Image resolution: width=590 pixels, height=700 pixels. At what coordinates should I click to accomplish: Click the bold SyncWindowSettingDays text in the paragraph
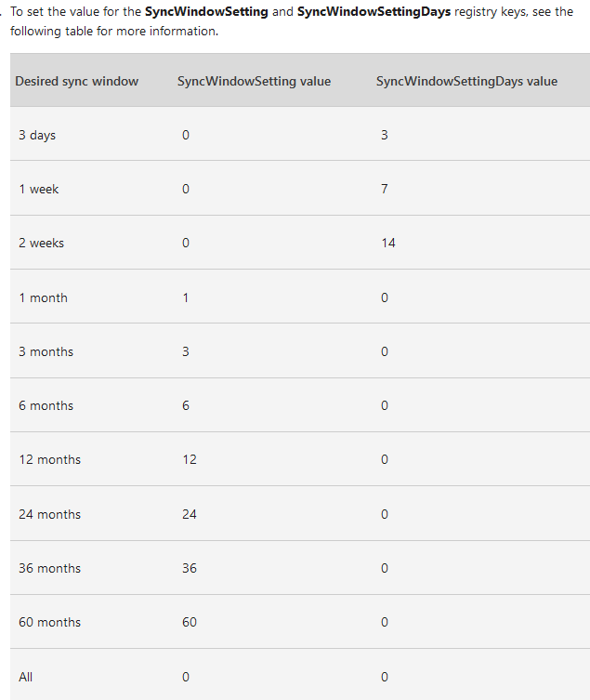pyautogui.click(x=374, y=12)
